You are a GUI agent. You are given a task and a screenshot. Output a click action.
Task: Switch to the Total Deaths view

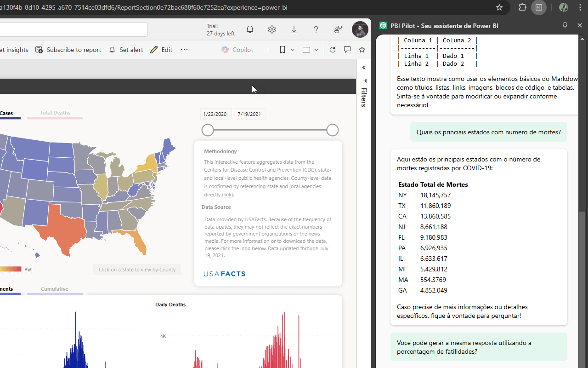point(55,113)
